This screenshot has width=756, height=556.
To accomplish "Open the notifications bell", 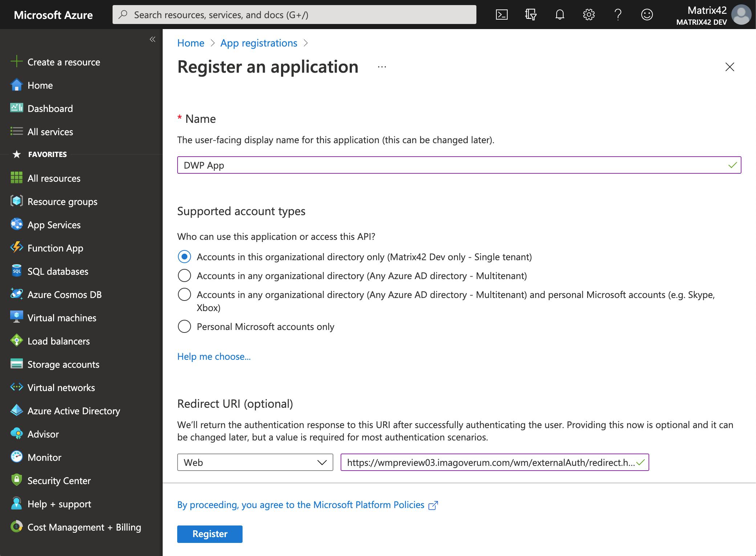I will click(560, 15).
